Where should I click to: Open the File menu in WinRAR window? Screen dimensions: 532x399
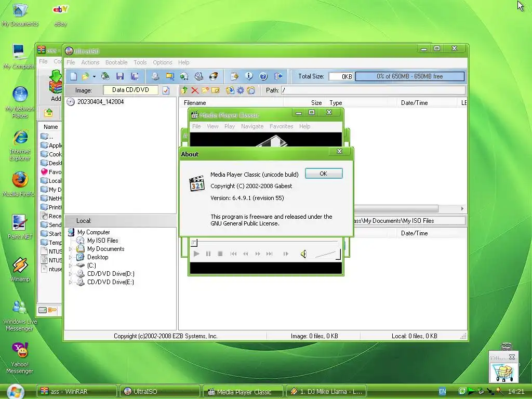pos(43,61)
